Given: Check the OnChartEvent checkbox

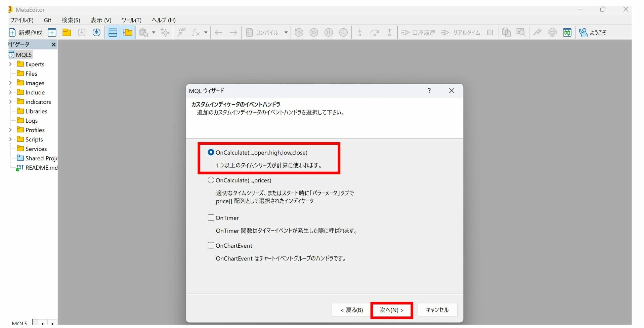Looking at the screenshot, I should (211, 246).
